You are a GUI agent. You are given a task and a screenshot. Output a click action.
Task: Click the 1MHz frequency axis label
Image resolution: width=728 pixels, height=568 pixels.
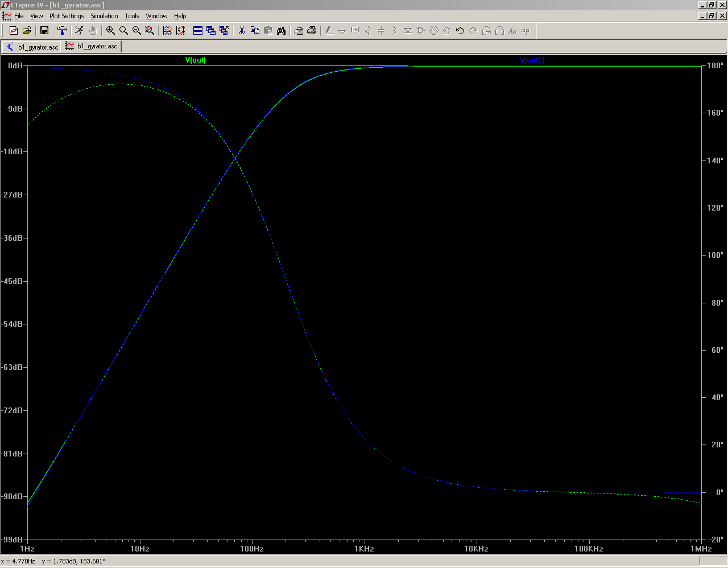(x=701, y=549)
